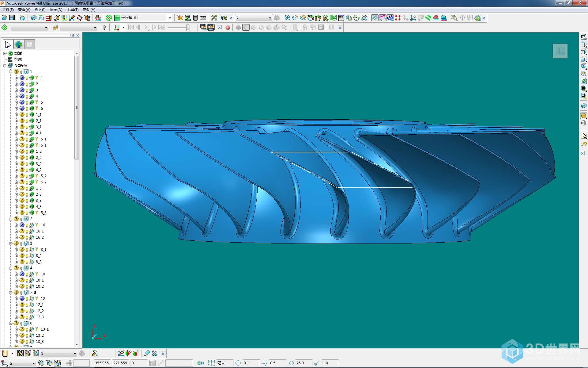
Task: Select the 机床 tree item
Action: [x=18, y=59]
